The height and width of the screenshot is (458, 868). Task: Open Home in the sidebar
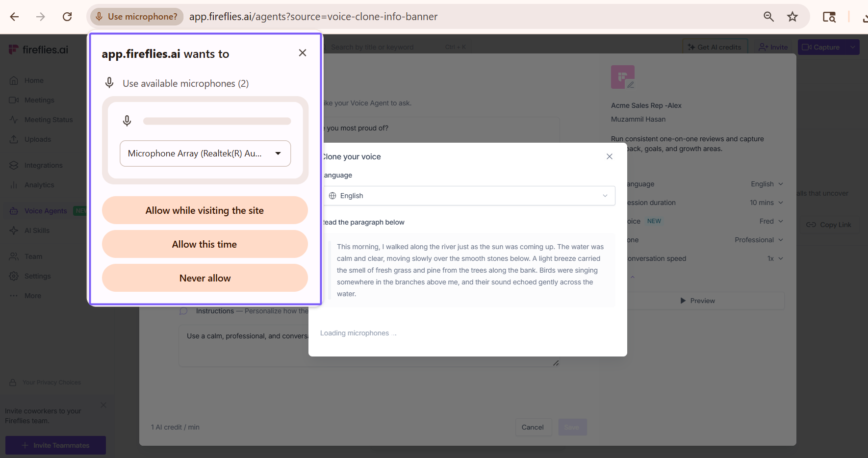point(34,80)
